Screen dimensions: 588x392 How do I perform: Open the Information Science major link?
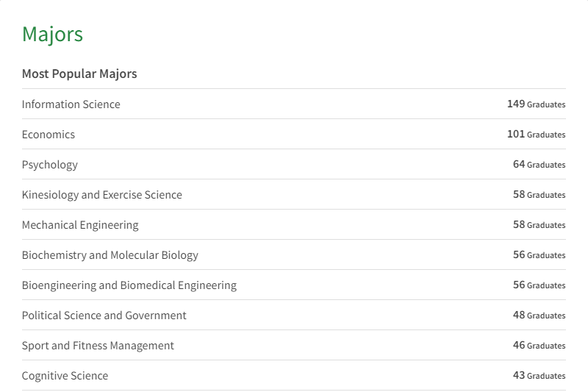pos(71,104)
